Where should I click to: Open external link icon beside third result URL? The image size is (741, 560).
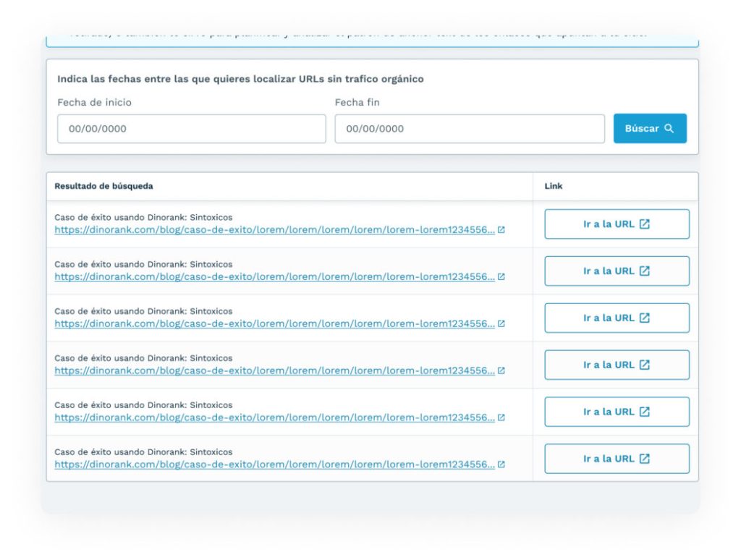pyautogui.click(x=501, y=324)
